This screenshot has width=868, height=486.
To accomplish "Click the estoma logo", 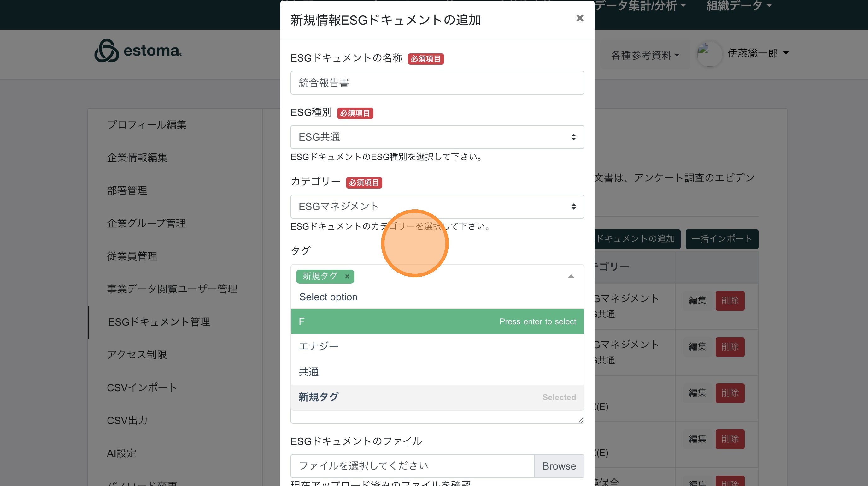I will [x=138, y=51].
